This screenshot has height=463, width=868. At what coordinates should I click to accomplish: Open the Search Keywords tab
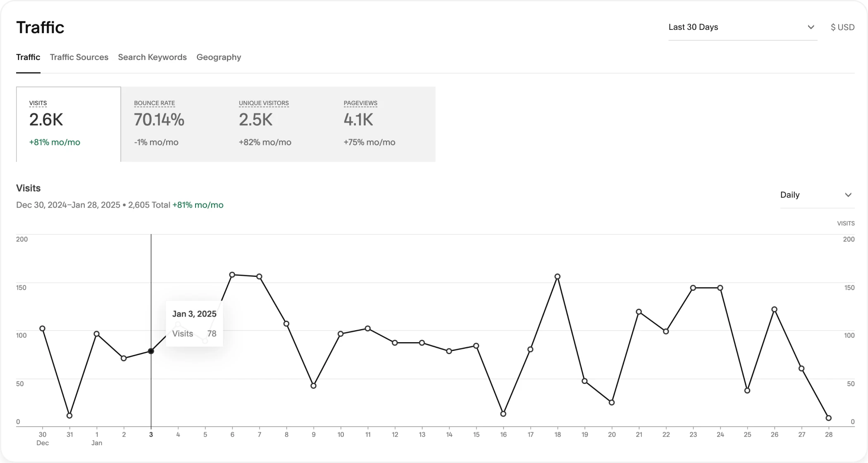pyautogui.click(x=152, y=57)
